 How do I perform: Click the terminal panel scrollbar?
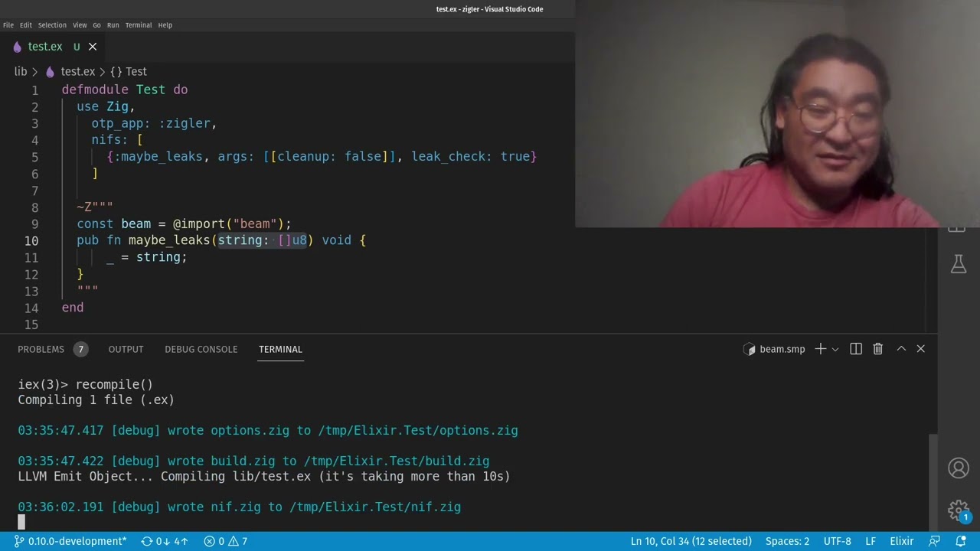[x=933, y=482]
